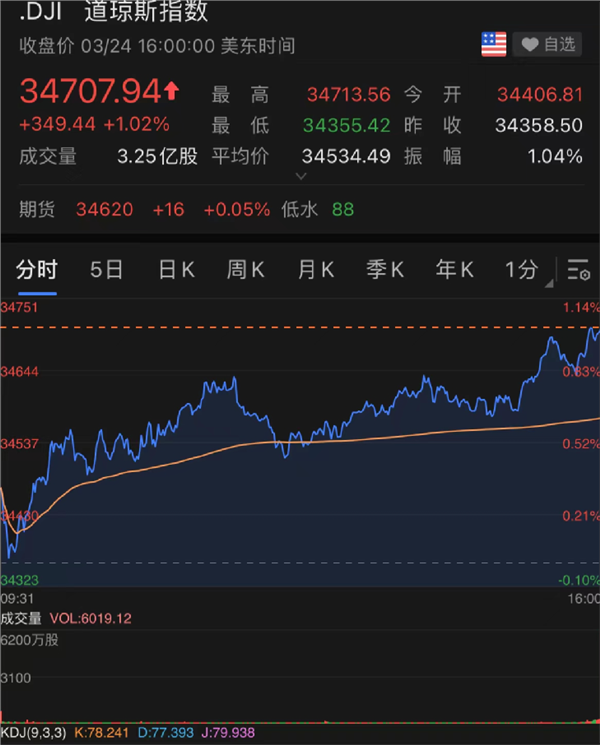Tap the J:79.938 value
Screen dimensions: 600x745
click(228, 733)
